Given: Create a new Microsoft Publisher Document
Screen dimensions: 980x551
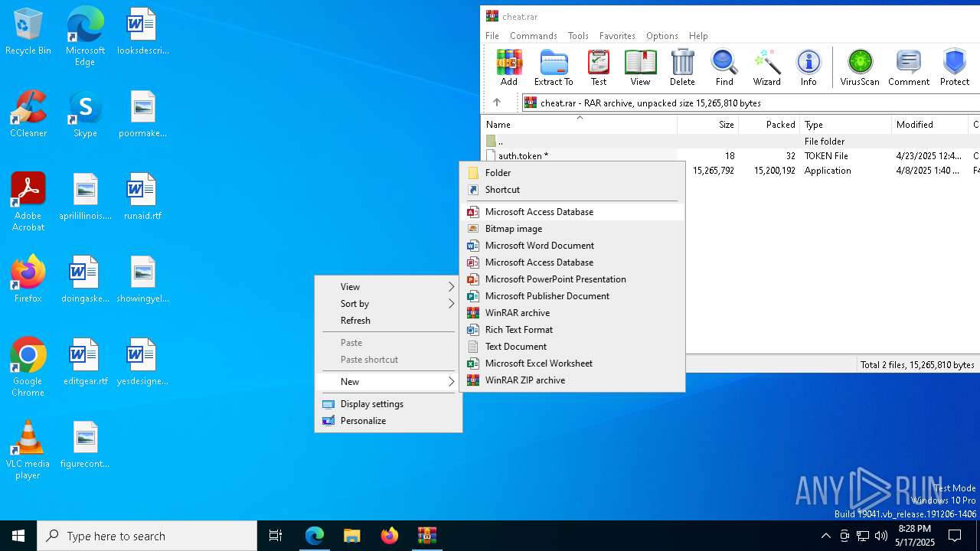Looking at the screenshot, I should click(x=572, y=296).
